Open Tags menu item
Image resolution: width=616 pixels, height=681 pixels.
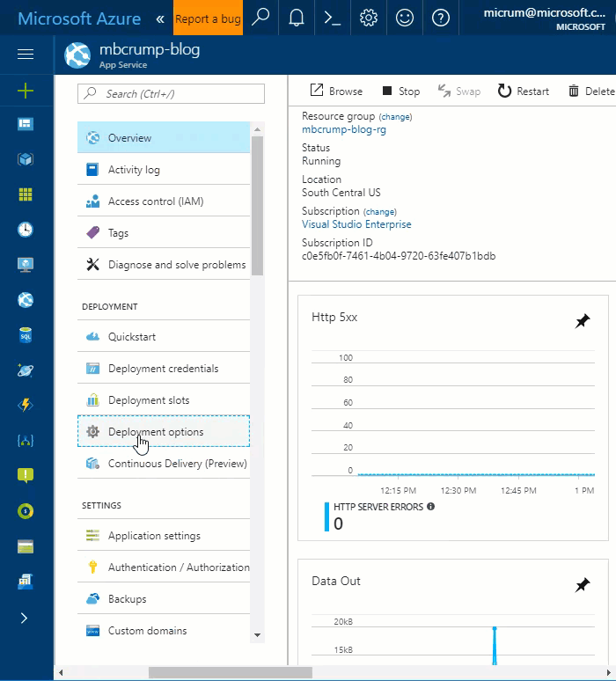[164, 233]
